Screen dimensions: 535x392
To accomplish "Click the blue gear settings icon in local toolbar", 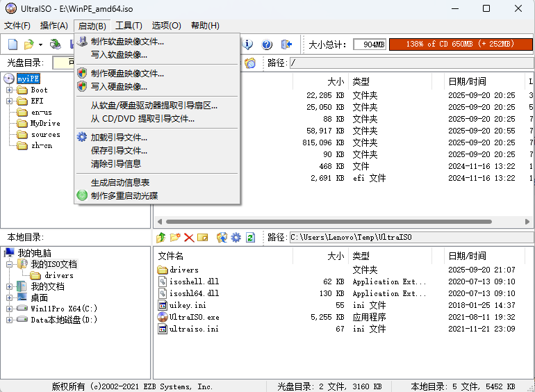I will [236, 238].
